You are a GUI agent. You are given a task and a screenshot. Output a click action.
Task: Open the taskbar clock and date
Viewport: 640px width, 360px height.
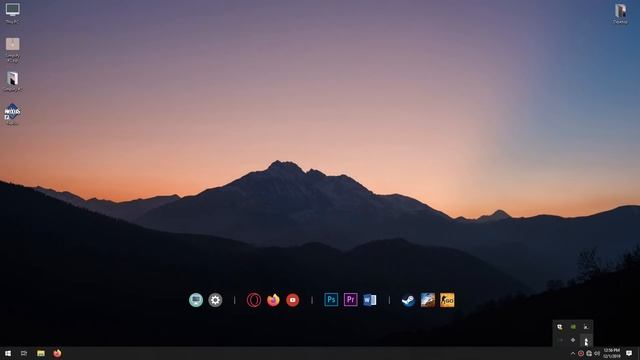[612, 353]
